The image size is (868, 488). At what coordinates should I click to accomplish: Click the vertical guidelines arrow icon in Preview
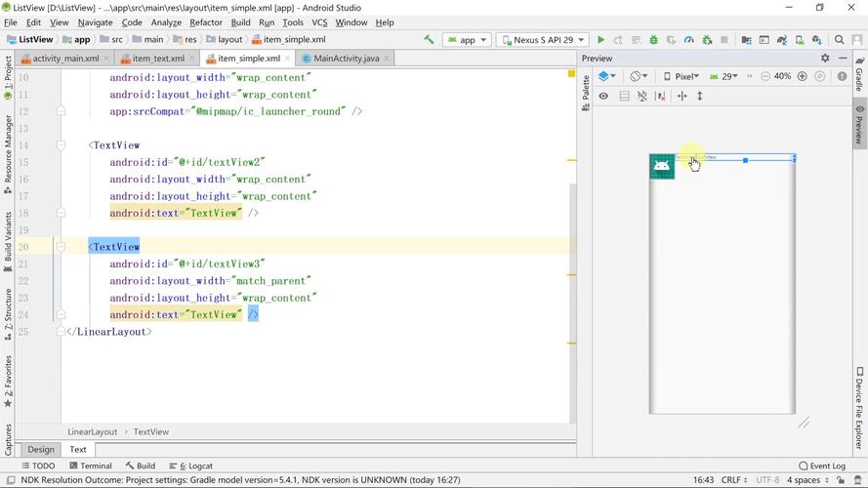700,97
